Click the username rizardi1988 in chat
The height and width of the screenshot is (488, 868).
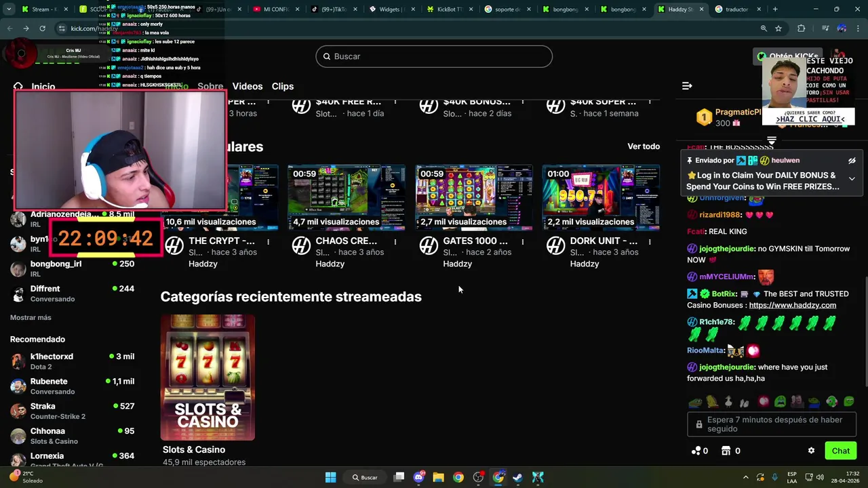[x=720, y=215]
